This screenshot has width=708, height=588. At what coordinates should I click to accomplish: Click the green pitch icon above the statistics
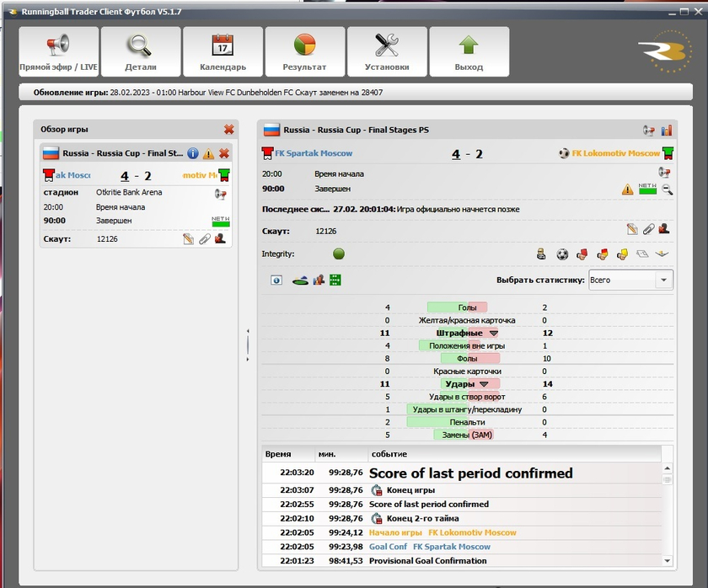300,281
